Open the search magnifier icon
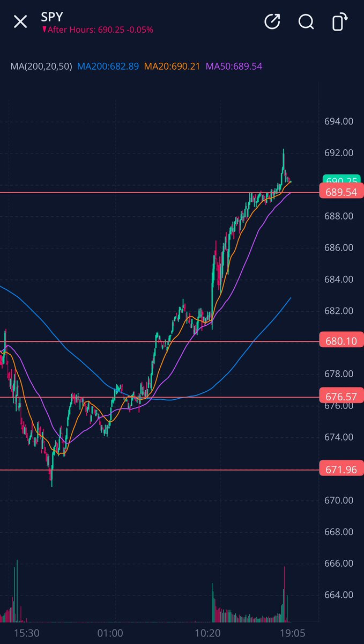This screenshot has height=644, width=364. click(306, 22)
